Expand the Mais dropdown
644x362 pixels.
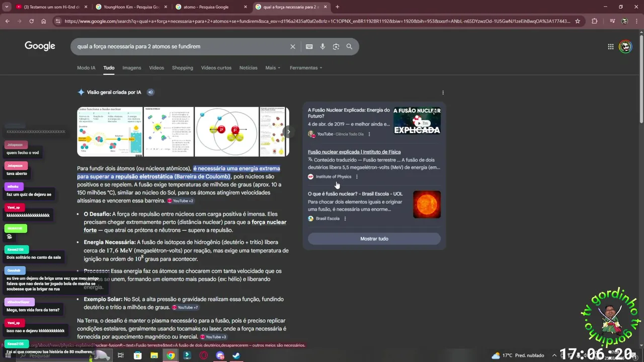(273, 68)
